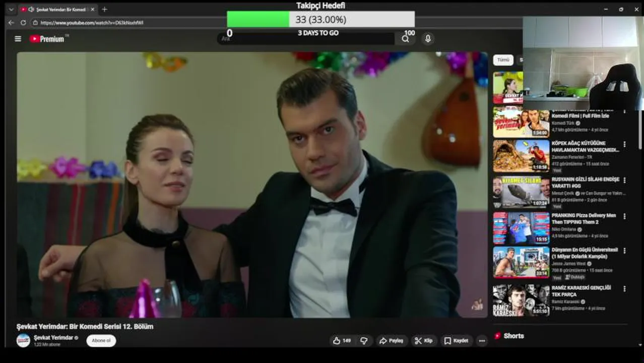This screenshot has width=644, height=363.
Task: Click title 'RUSYANIN GİZLİ SİLAHI ENDİŞE YARATTI'
Action: [586, 183]
